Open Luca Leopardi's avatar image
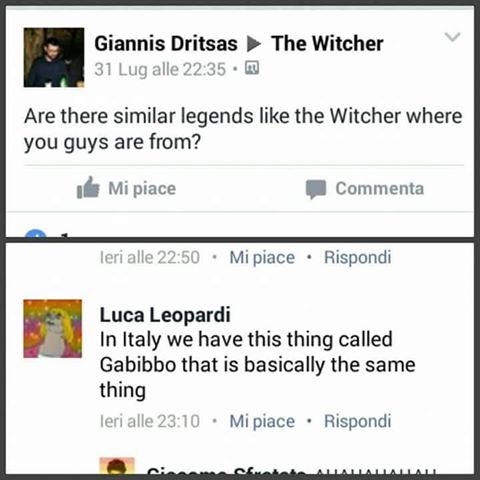 coord(53,328)
